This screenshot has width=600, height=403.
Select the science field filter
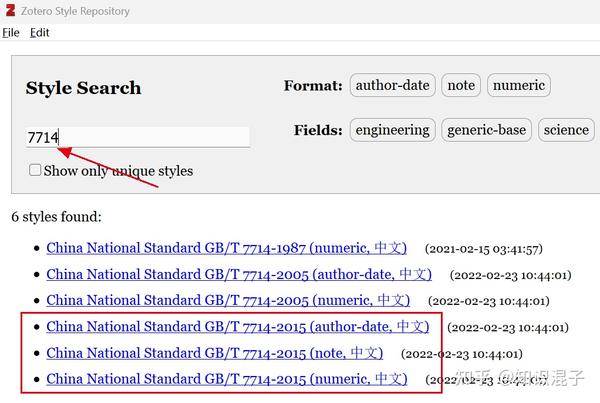pyautogui.click(x=566, y=130)
